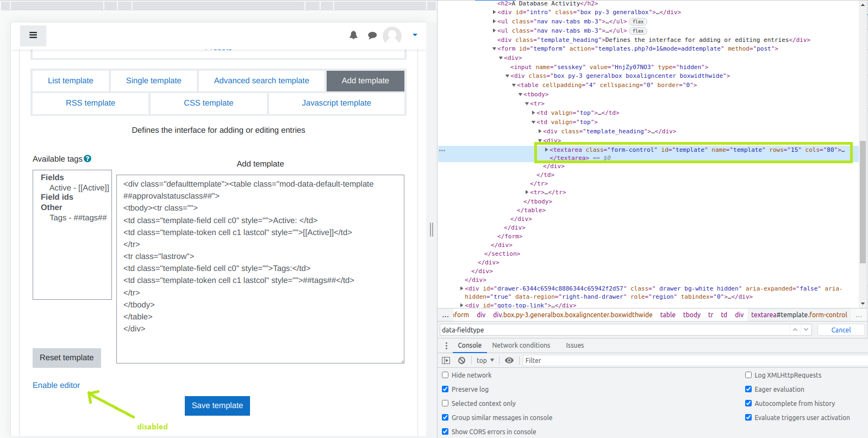Screen dimensions: 868x438
Task: Click the flex badge on second nav-tabs ul
Action: click(x=638, y=31)
